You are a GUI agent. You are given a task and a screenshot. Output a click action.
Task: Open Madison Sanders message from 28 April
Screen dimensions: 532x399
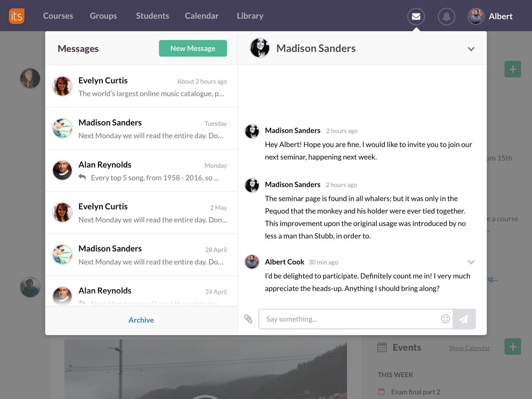pyautogui.click(x=141, y=255)
